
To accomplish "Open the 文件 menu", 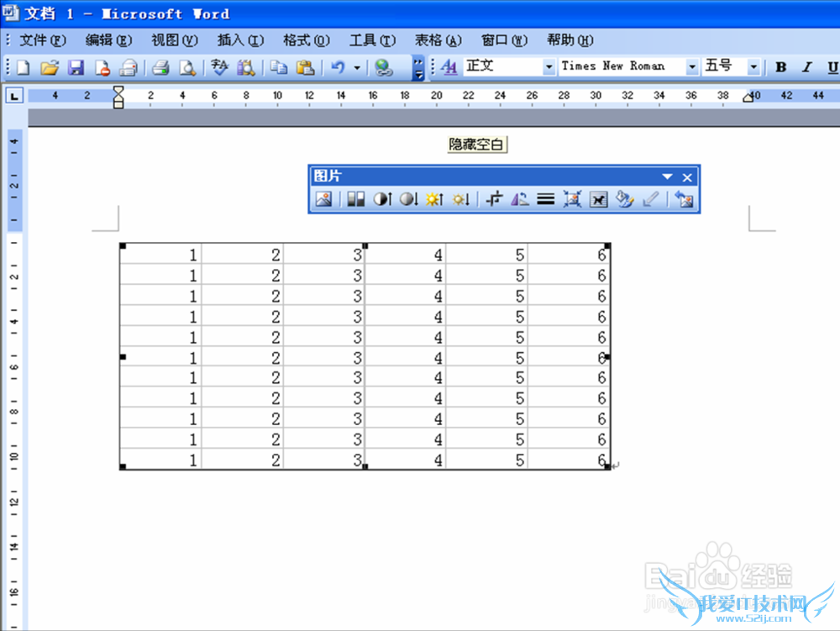I will (x=43, y=40).
